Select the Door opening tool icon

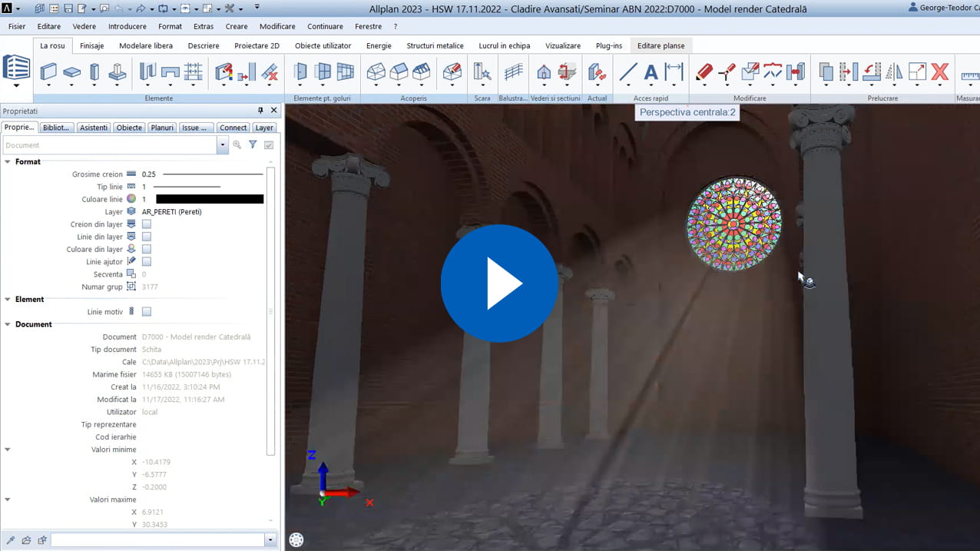(x=300, y=72)
